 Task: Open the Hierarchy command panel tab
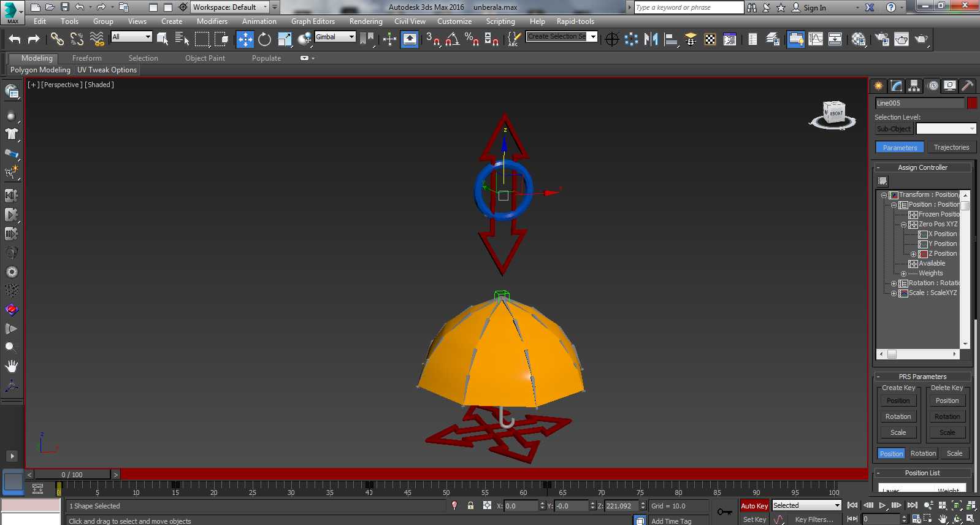click(x=914, y=86)
